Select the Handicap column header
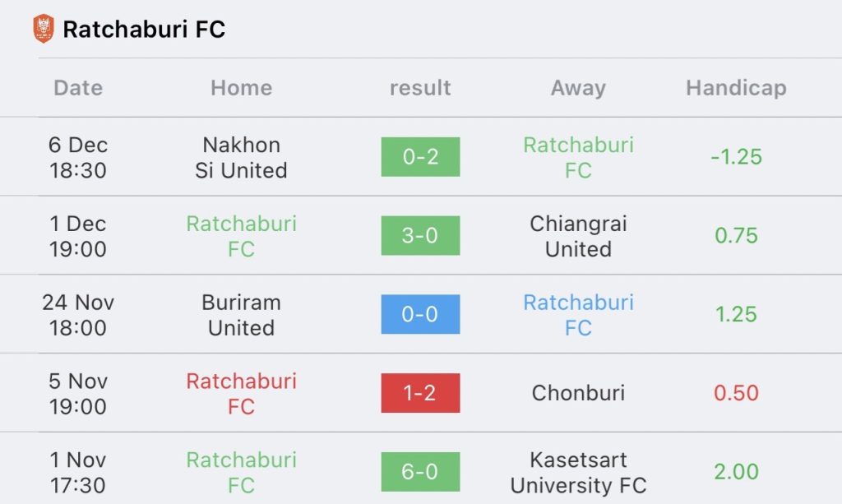The height and width of the screenshot is (504, 842). (x=736, y=88)
